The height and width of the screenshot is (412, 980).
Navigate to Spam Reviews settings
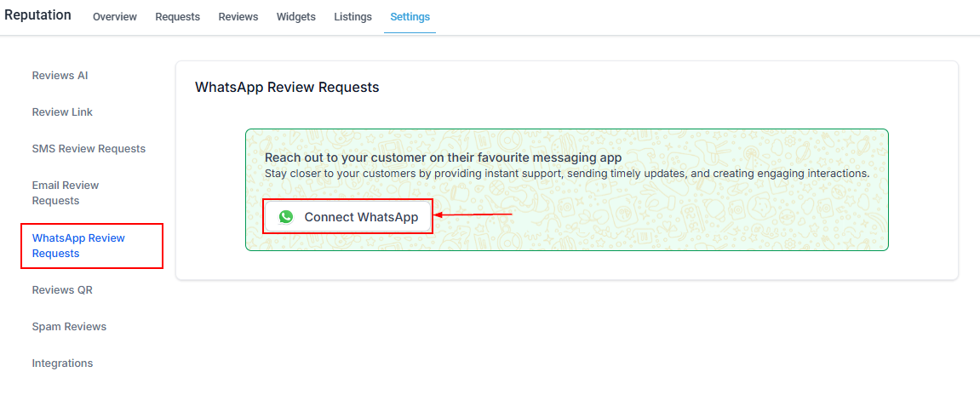69,327
